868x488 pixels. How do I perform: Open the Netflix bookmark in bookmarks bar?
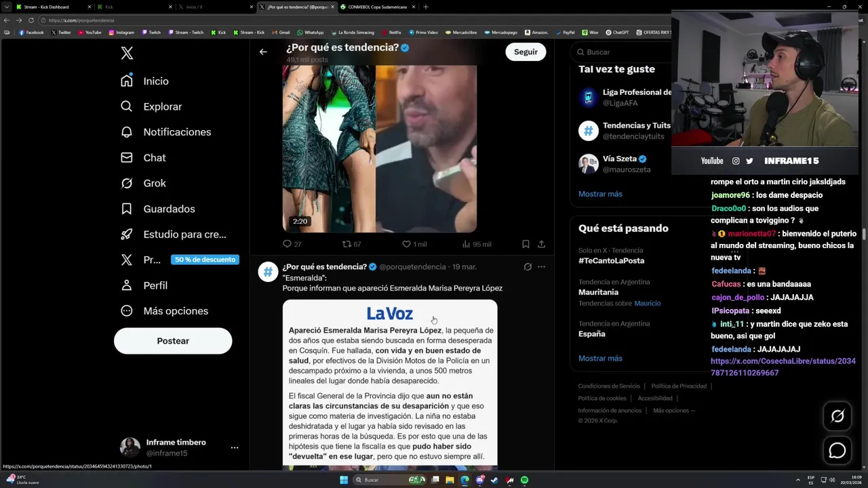tap(391, 33)
